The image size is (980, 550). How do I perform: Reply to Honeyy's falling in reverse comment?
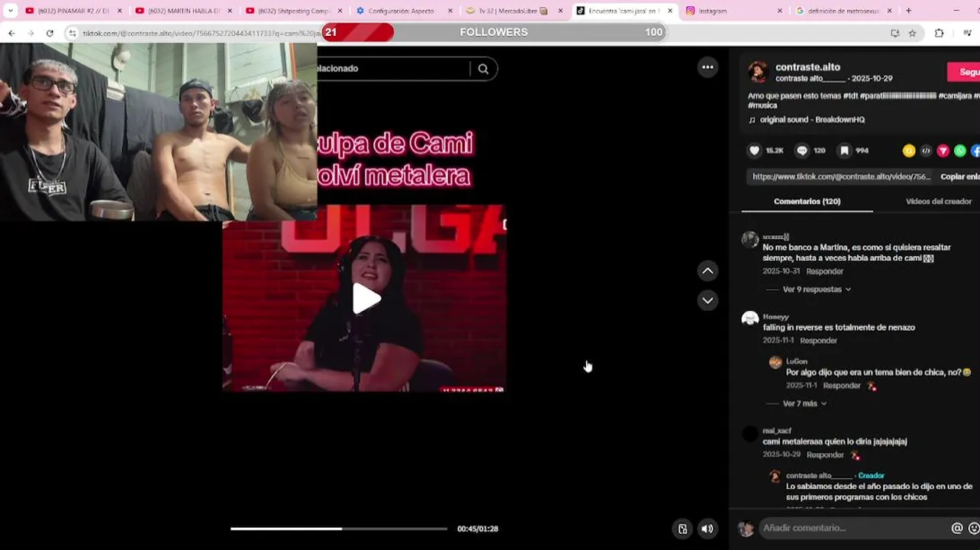(x=818, y=340)
